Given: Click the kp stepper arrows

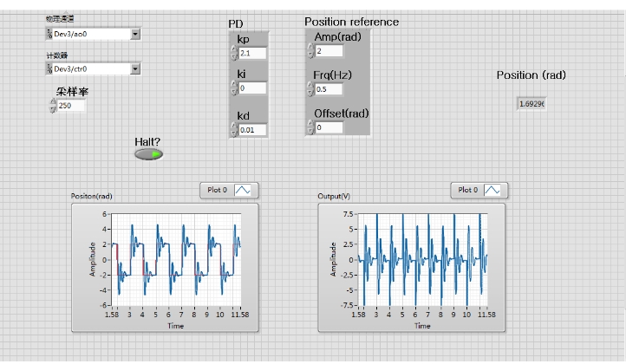Looking at the screenshot, I should pyautogui.click(x=233, y=54).
